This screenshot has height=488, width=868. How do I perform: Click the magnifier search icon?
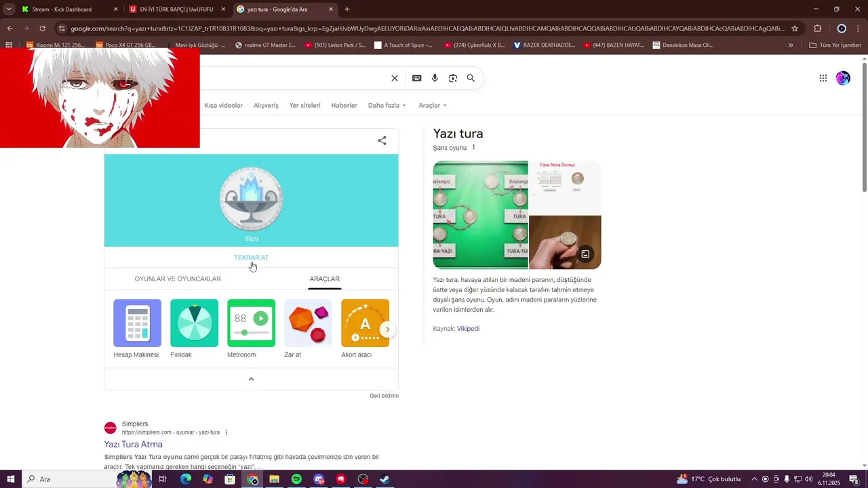(x=471, y=78)
